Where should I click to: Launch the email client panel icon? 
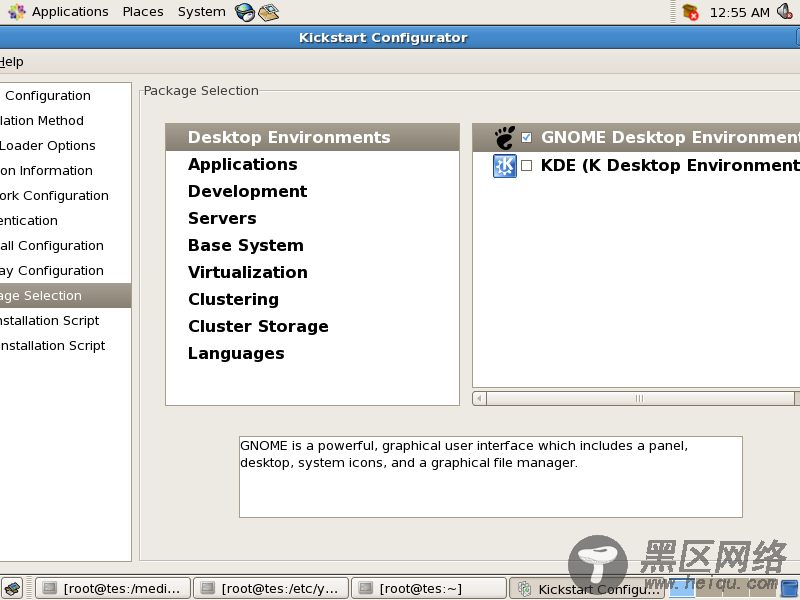coord(268,12)
